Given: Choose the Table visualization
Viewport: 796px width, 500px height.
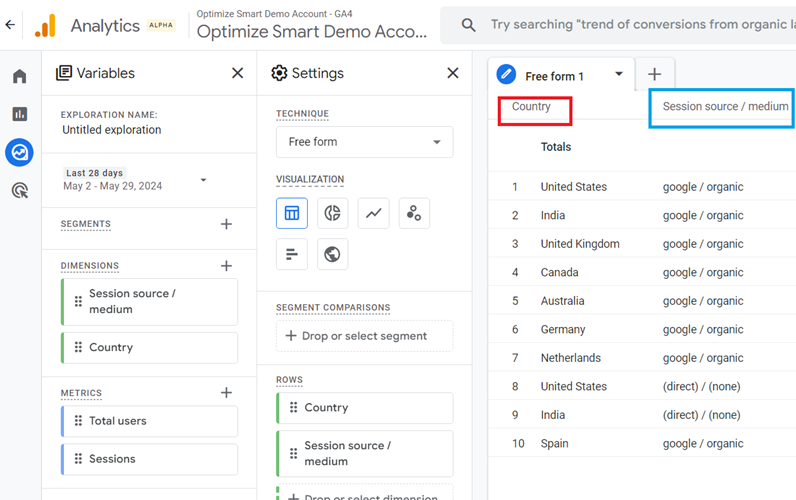Looking at the screenshot, I should click(x=292, y=213).
